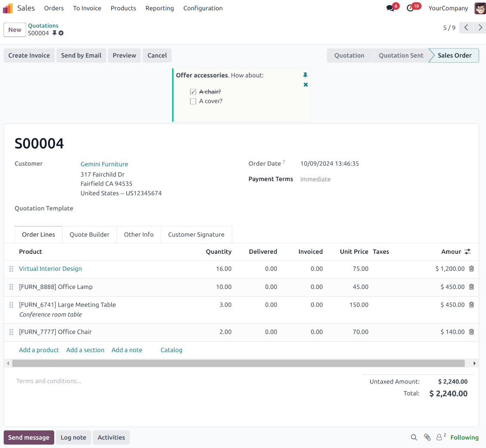Expand the Reporting menu
The width and height of the screenshot is (486, 448).
coord(160,8)
